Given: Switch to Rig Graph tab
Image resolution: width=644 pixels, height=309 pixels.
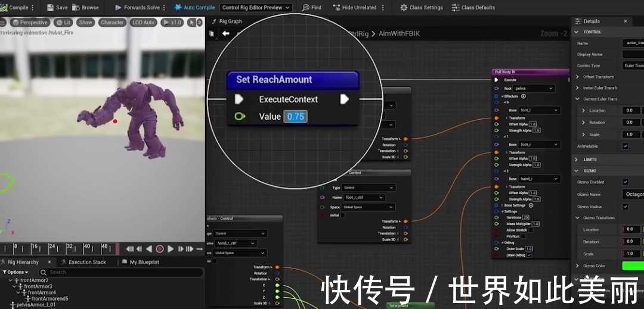Looking at the screenshot, I should tap(227, 21).
